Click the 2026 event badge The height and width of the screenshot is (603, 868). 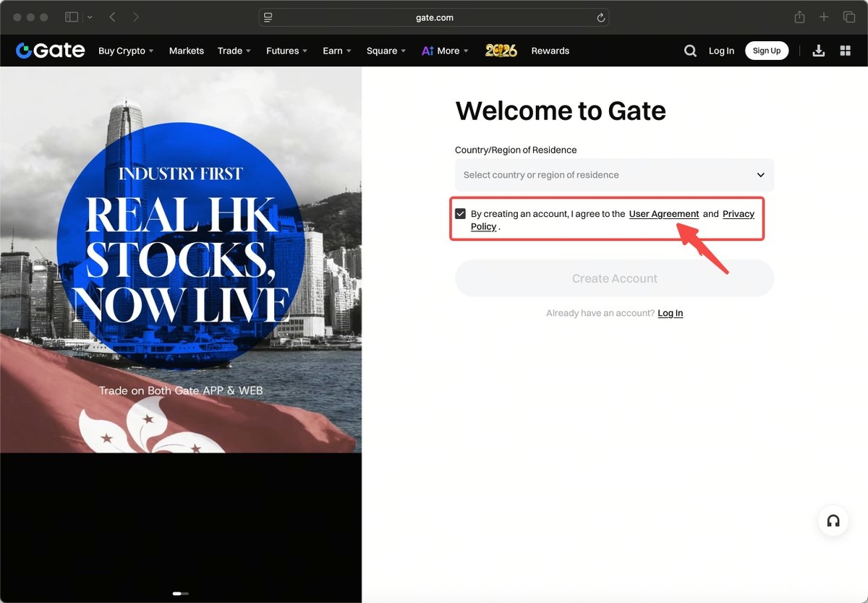pos(501,51)
